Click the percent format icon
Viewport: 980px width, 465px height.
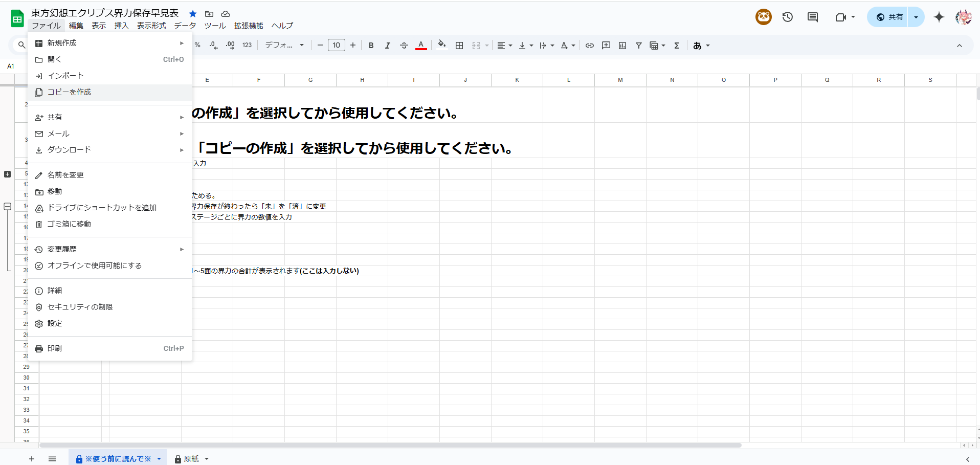pyautogui.click(x=197, y=45)
